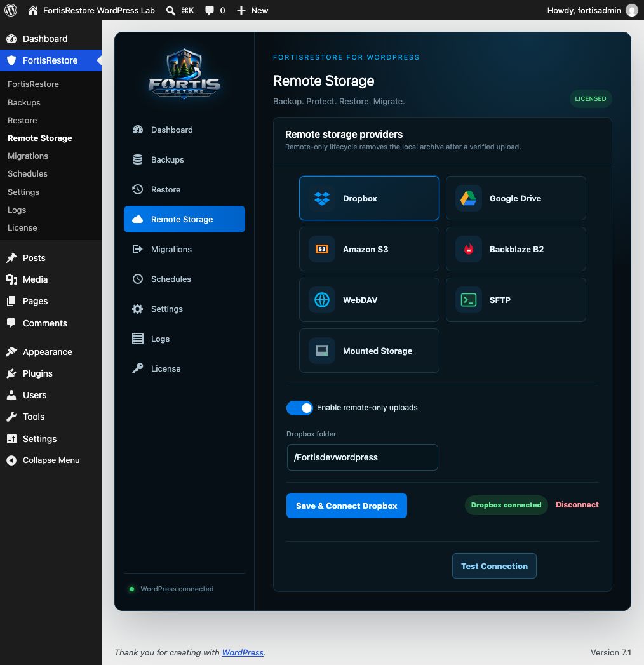Click the Fortis Restore logo
Viewport: 644px width, 665px height.
(184, 74)
